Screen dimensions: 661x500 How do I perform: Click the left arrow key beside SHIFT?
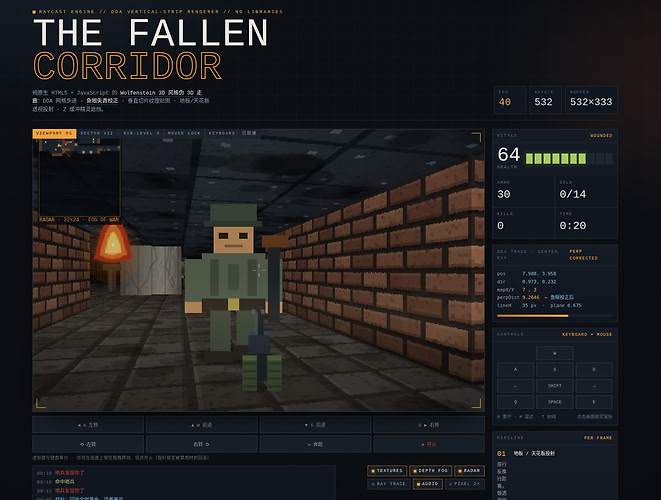coord(516,386)
